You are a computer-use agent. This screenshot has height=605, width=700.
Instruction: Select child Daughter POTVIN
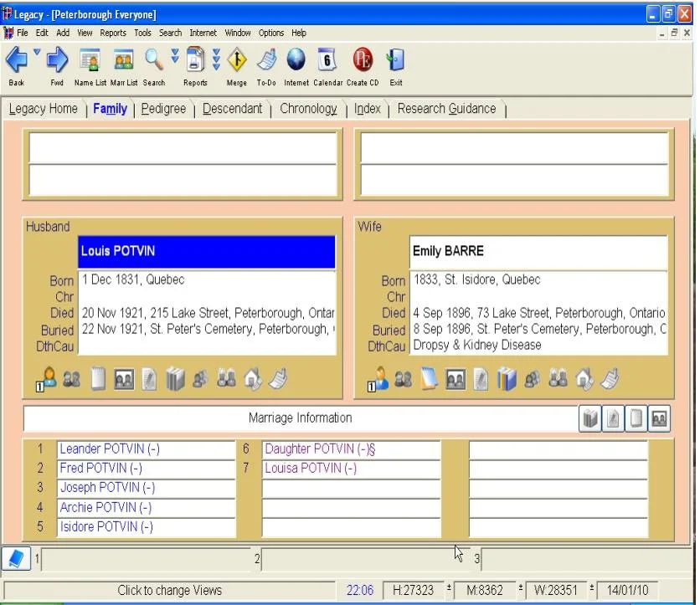tap(351, 449)
